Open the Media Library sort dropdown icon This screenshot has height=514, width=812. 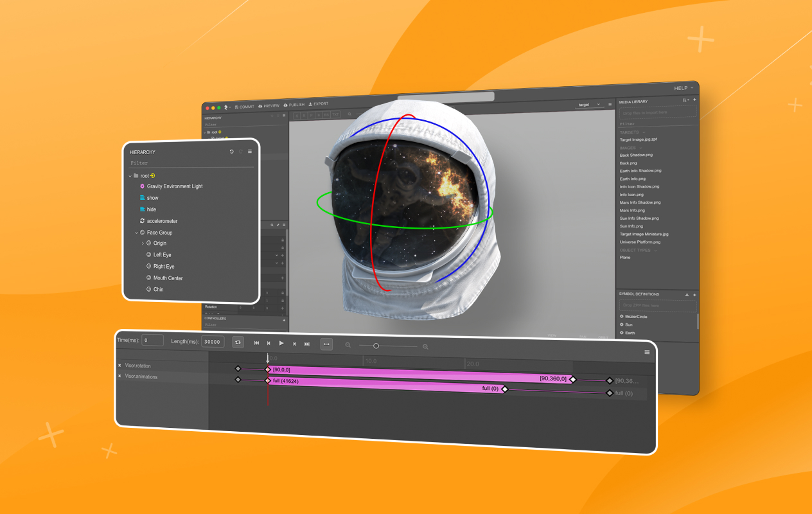(x=686, y=100)
